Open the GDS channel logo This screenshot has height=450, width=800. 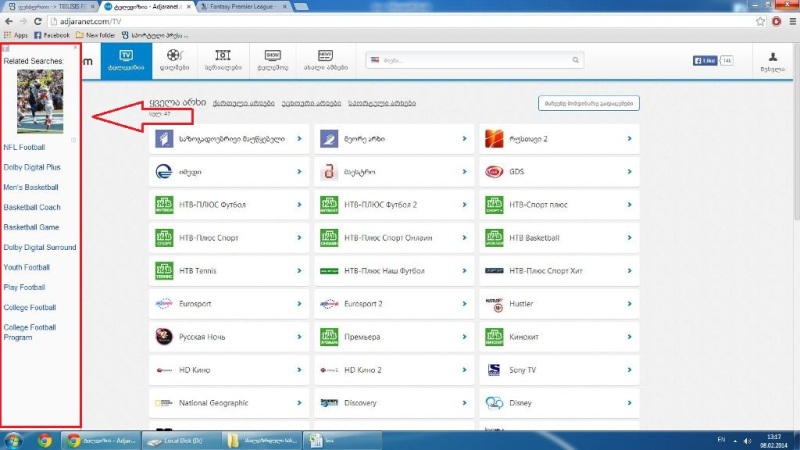click(494, 171)
